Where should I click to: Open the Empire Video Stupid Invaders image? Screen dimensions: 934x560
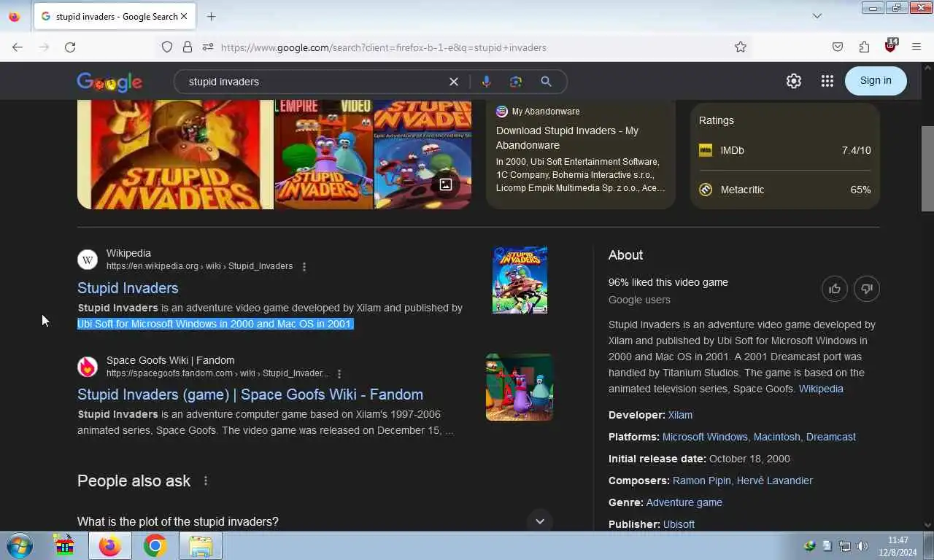pos(323,155)
